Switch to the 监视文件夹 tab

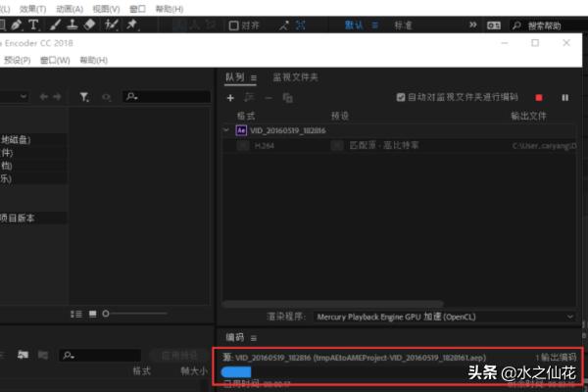coord(294,77)
